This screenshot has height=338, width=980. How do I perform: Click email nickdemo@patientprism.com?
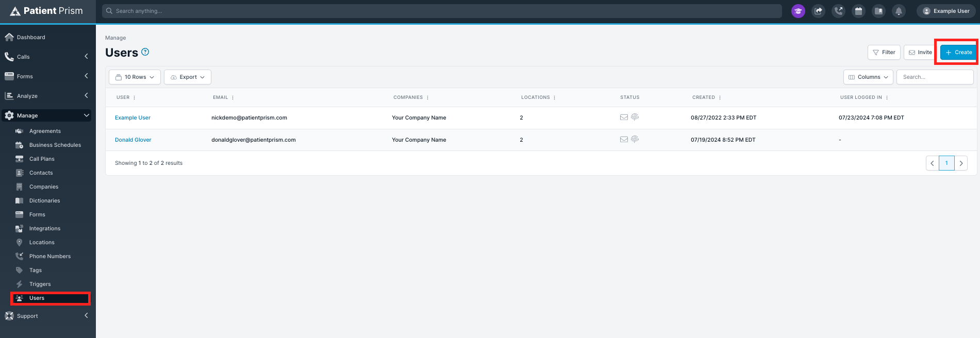tap(249, 117)
